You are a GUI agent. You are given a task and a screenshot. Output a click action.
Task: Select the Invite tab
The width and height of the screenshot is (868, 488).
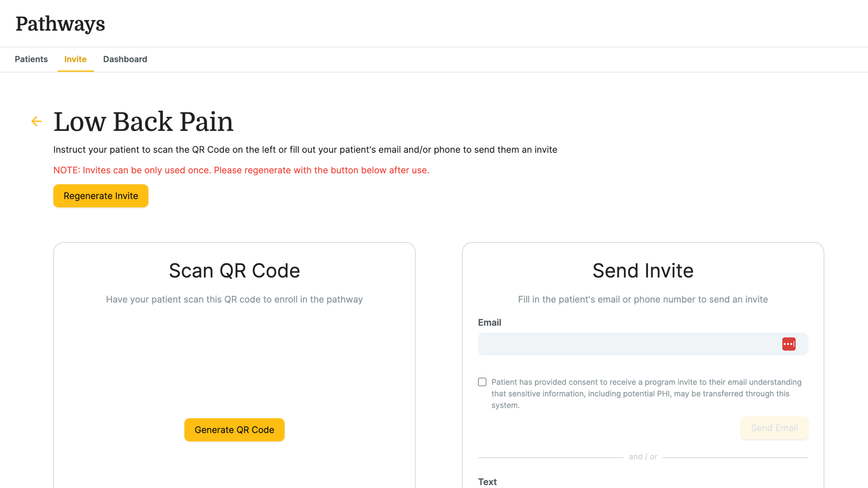(76, 59)
